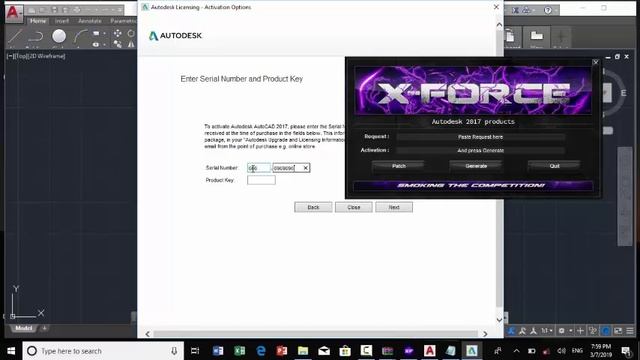The width and height of the screenshot is (640, 360).
Task: Click the Back button in licensing dialog
Action: (x=313, y=207)
